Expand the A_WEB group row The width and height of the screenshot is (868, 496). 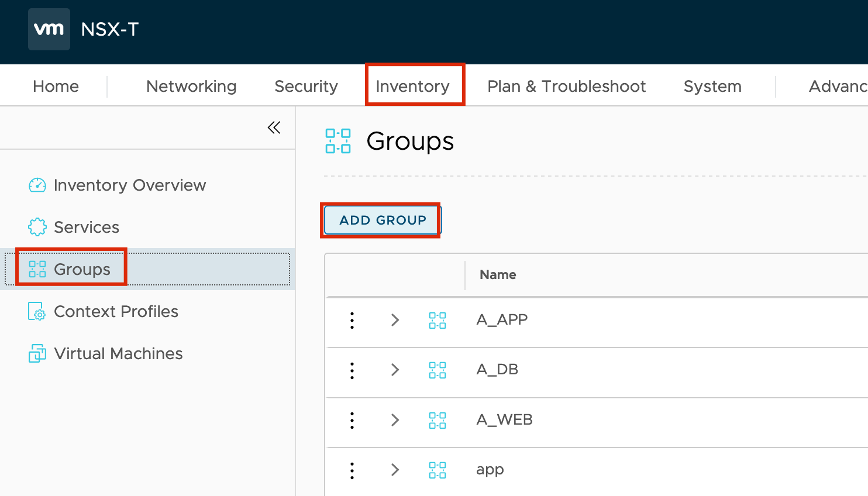click(395, 420)
